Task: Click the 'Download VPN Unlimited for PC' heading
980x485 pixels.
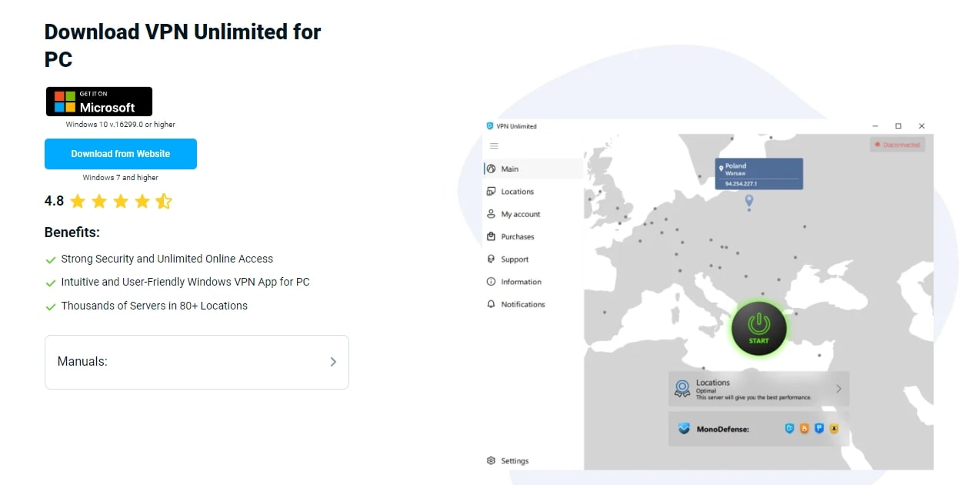Action: (182, 45)
